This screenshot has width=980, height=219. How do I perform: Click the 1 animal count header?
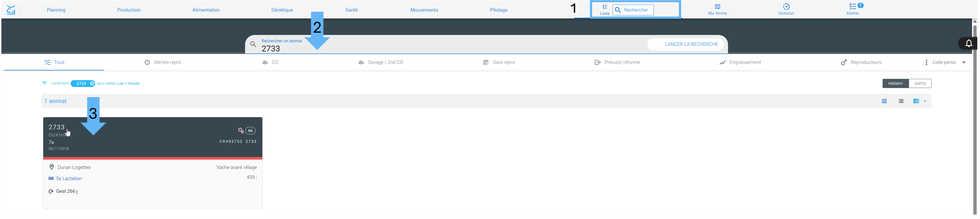click(x=55, y=101)
